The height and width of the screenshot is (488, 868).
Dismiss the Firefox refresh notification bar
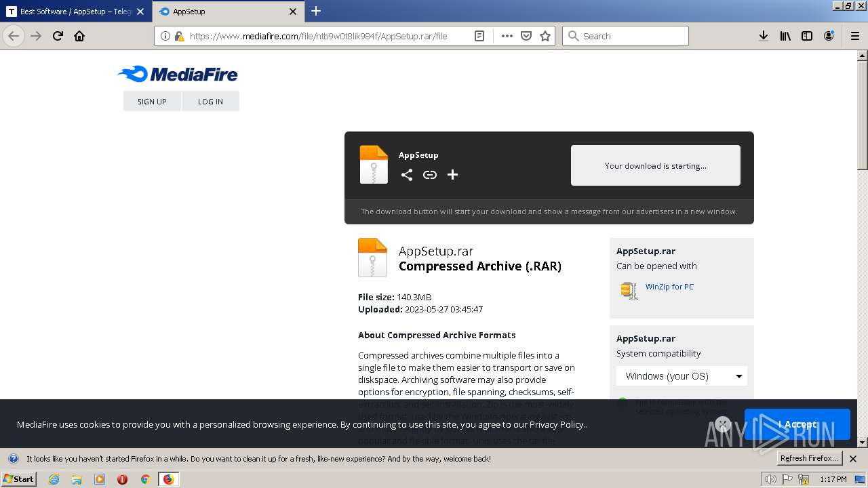pyautogui.click(x=853, y=459)
